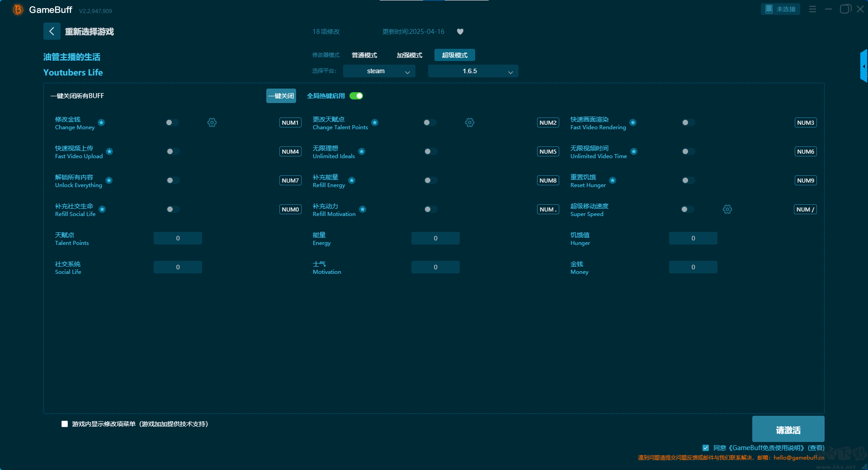Screen dimensions: 868x470
Task: Open Super Speed settings gear
Action: pos(727,209)
